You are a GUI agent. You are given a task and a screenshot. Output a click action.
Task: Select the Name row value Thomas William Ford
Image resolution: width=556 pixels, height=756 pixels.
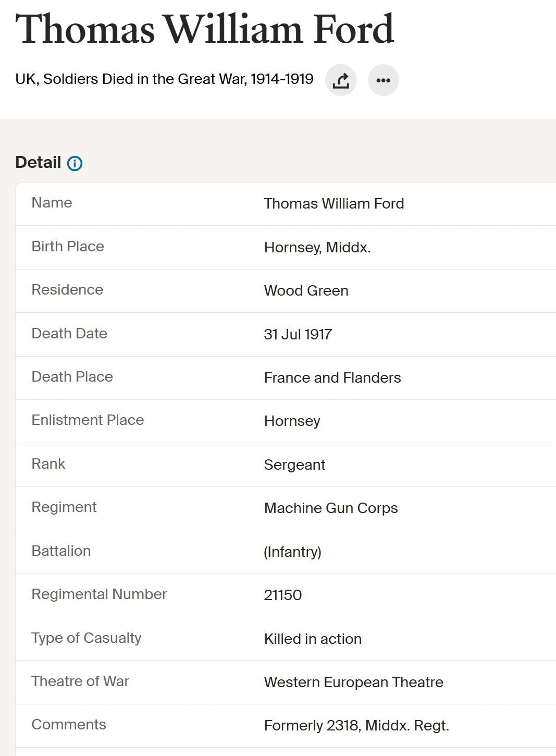[x=333, y=203]
